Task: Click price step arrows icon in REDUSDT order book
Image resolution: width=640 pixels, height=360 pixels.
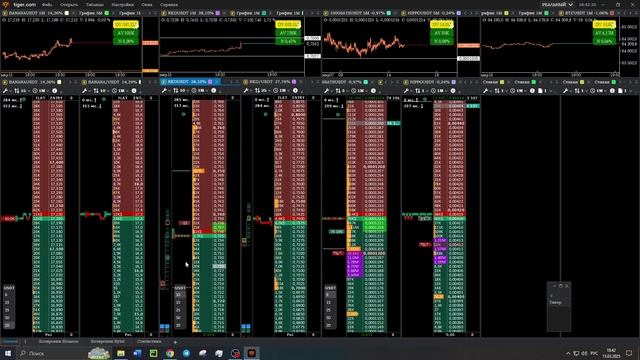Action: pos(176,91)
